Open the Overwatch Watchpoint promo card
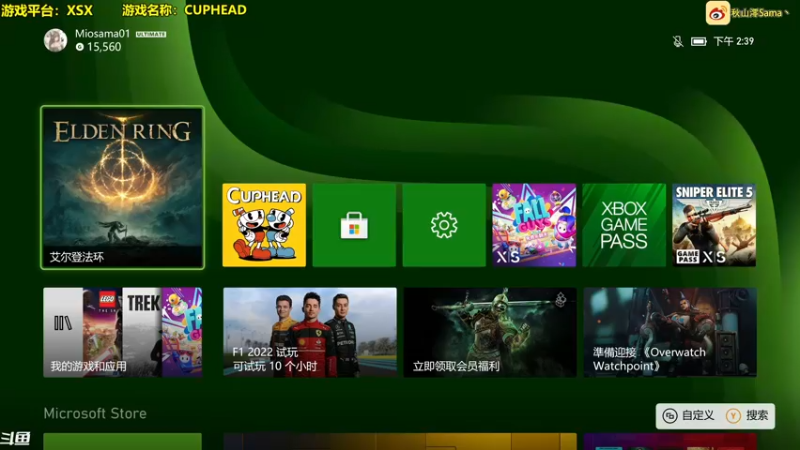 [670, 333]
